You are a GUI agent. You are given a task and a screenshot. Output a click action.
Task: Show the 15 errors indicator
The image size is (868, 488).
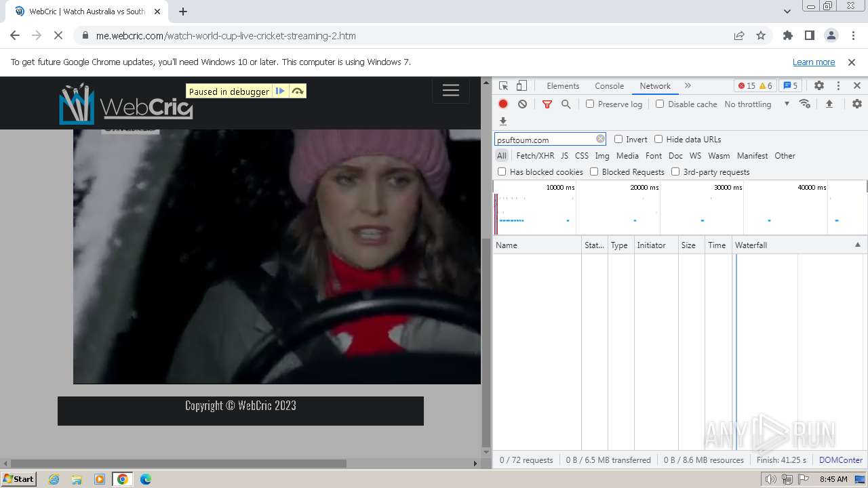click(747, 86)
